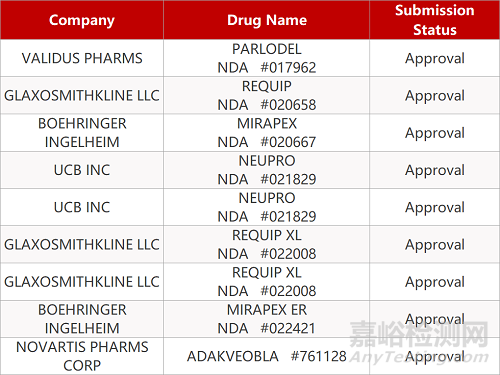Select the second UCB INC cell
The height and width of the screenshot is (375, 500).
(x=82, y=207)
